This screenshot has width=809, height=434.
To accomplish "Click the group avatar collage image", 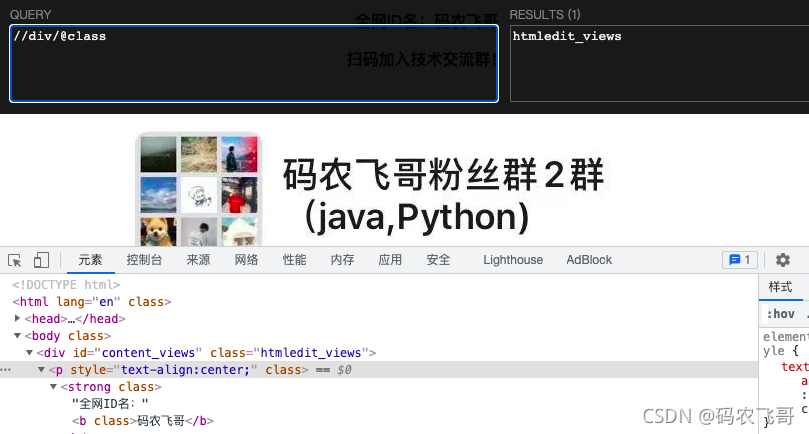I will pos(199,189).
